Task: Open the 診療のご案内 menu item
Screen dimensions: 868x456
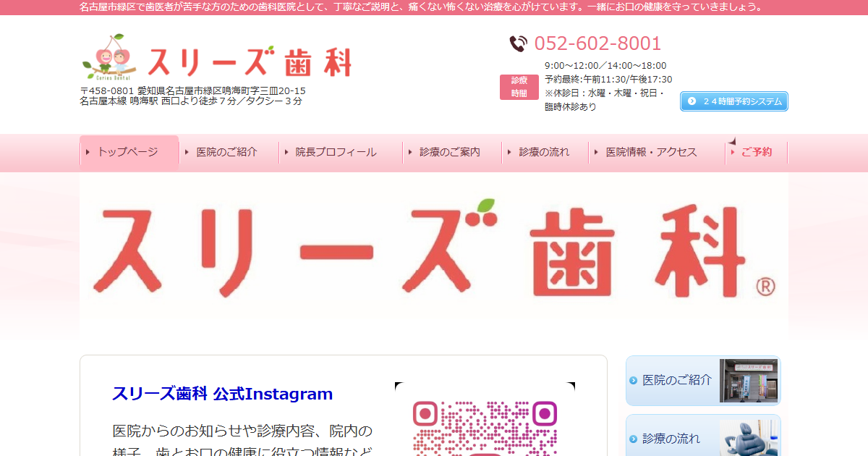Action: pyautogui.click(x=452, y=152)
